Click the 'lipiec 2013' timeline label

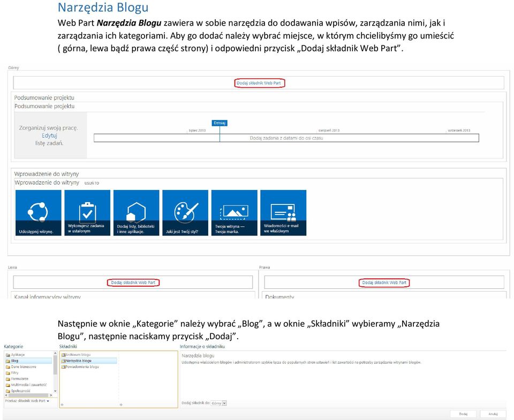point(197,131)
